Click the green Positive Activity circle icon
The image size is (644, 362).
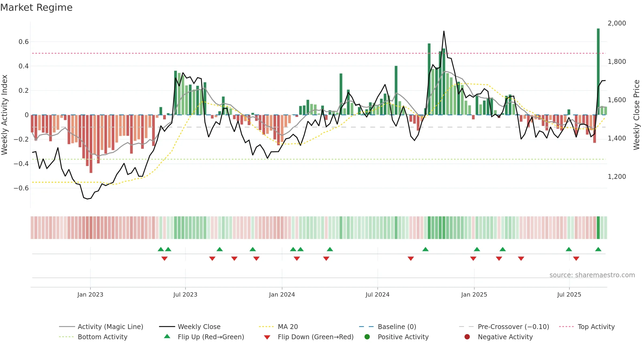[367, 337]
